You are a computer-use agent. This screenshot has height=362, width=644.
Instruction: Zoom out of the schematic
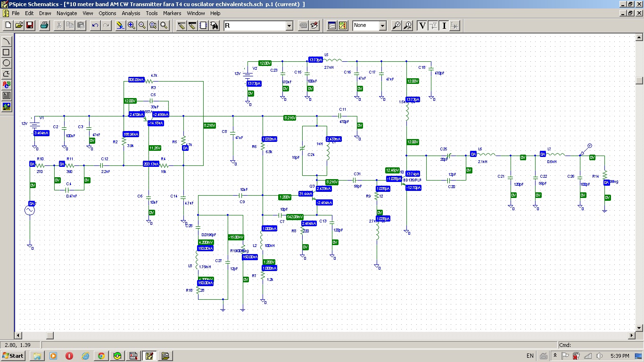click(x=142, y=25)
